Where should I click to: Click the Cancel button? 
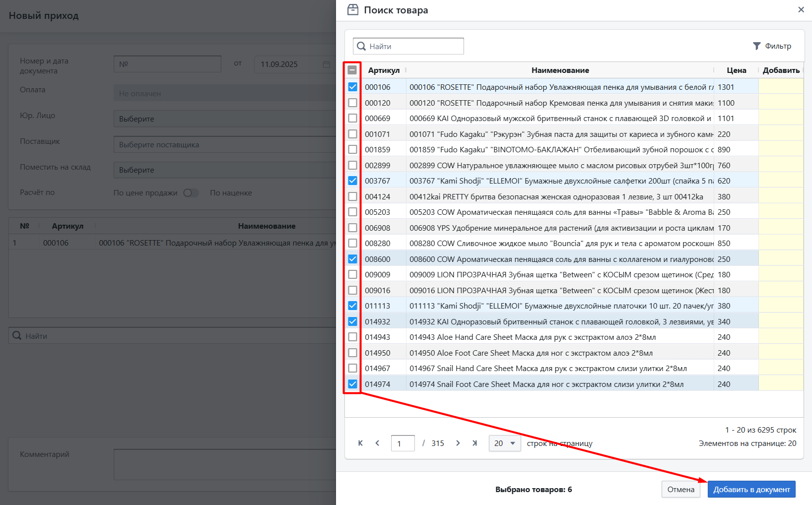pos(680,489)
